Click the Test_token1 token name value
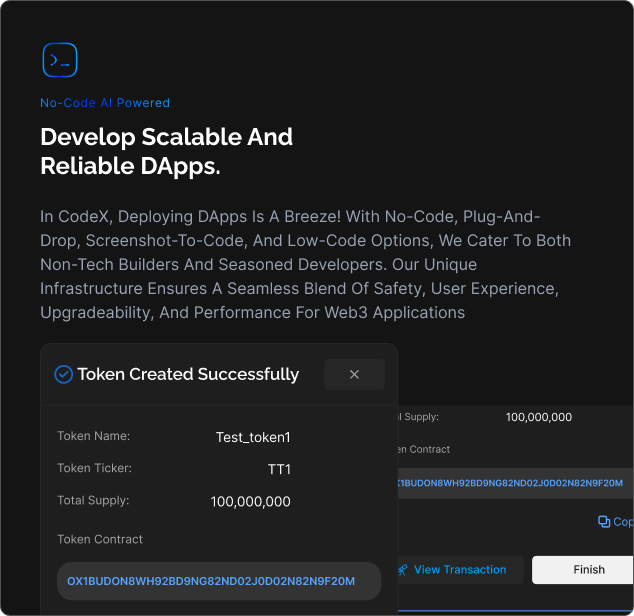The width and height of the screenshot is (634, 616). pyautogui.click(x=253, y=437)
